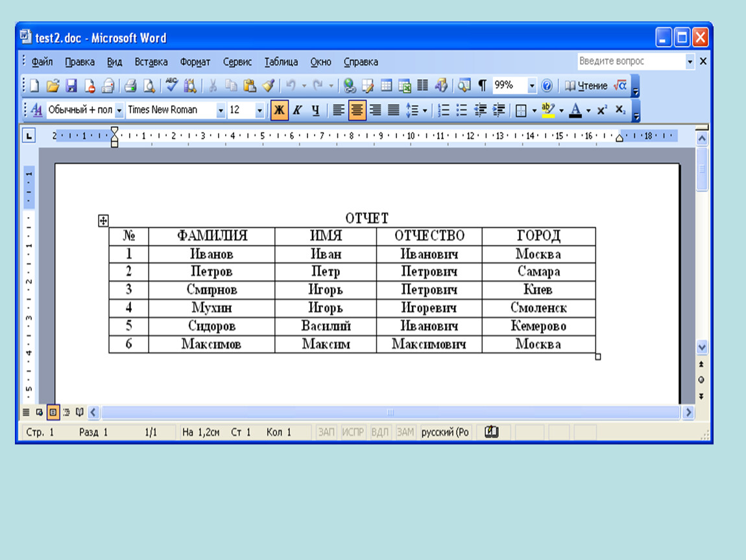Viewport: 746px width, 560px height.
Task: Align text to the right
Action: tap(376, 110)
